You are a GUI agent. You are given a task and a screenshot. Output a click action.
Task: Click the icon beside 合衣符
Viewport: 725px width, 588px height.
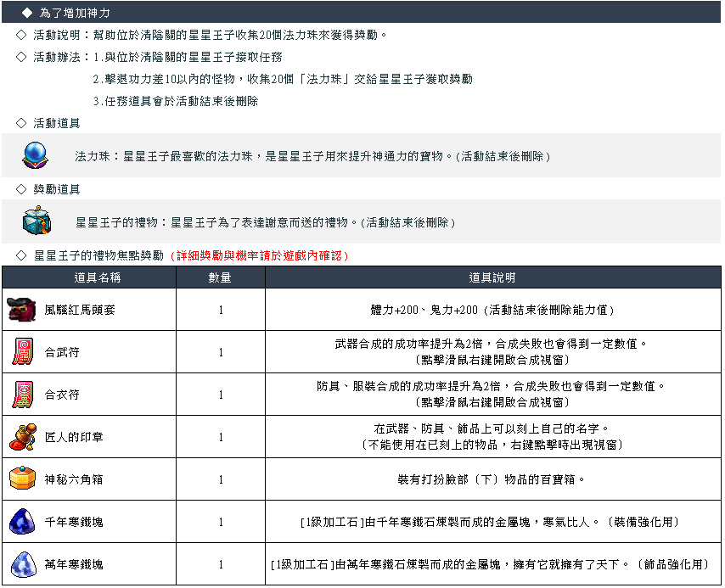21,395
